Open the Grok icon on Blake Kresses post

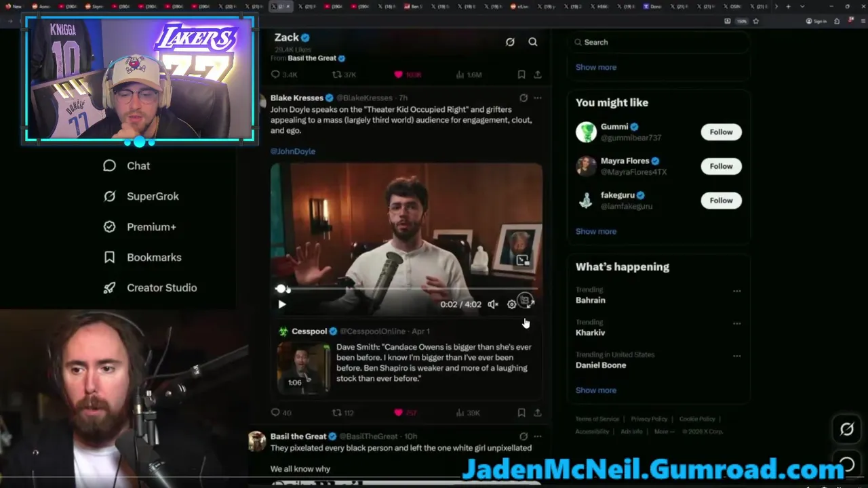(524, 98)
